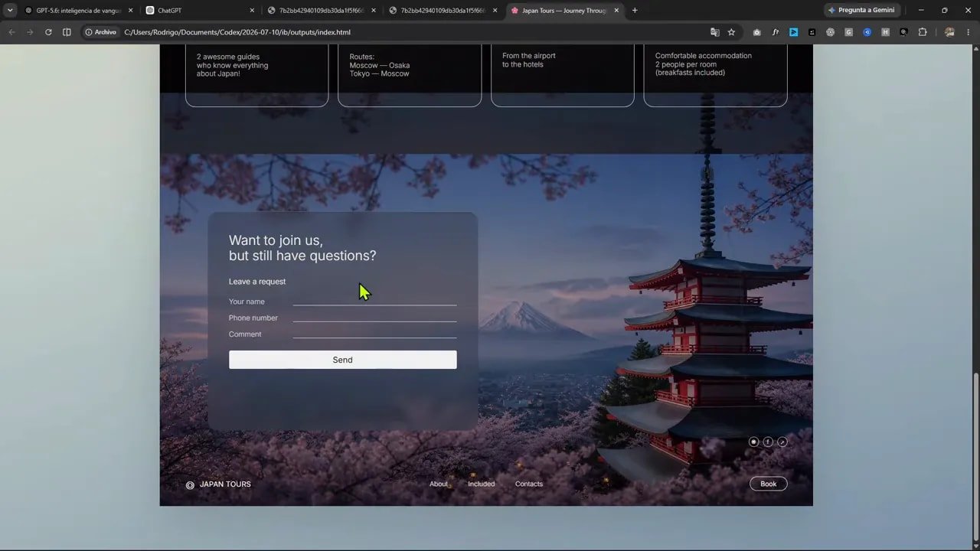Image resolution: width=980 pixels, height=551 pixels.
Task: Submit the request with Send button
Action: [342, 360]
